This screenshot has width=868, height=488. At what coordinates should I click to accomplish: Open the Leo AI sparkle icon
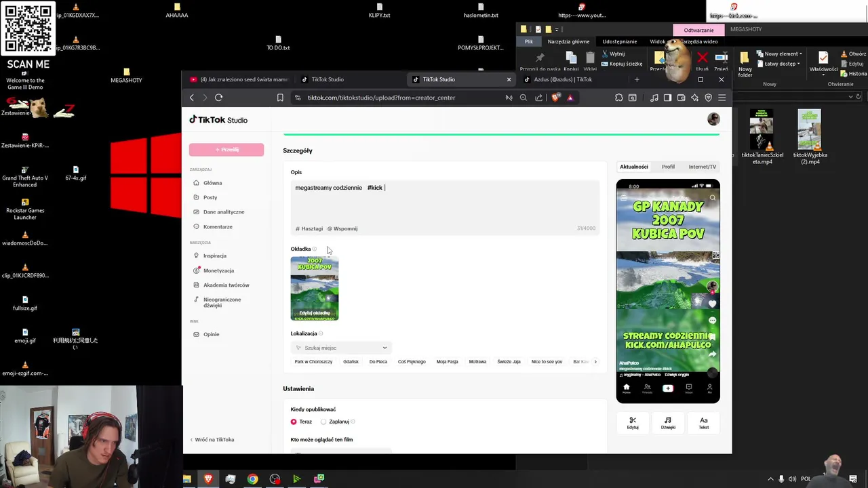pos(694,98)
